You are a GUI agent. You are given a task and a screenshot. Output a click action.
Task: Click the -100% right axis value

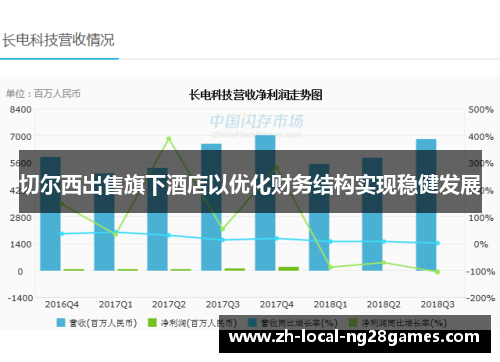click(480, 272)
